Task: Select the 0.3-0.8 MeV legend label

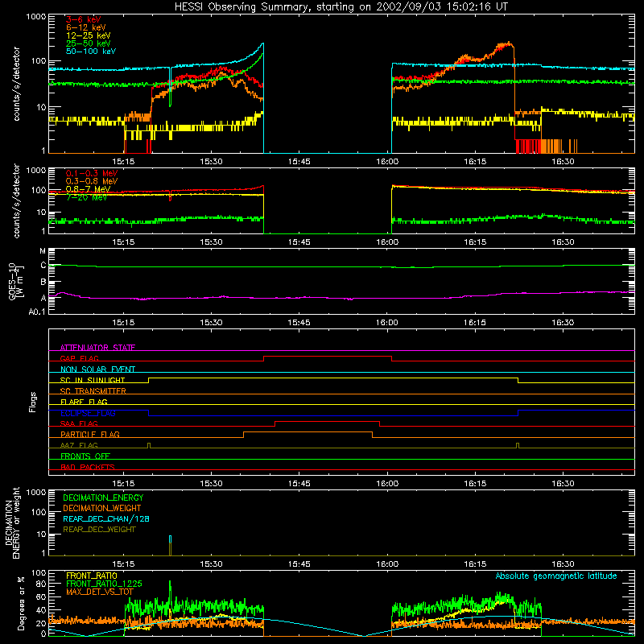Action: [x=92, y=181]
